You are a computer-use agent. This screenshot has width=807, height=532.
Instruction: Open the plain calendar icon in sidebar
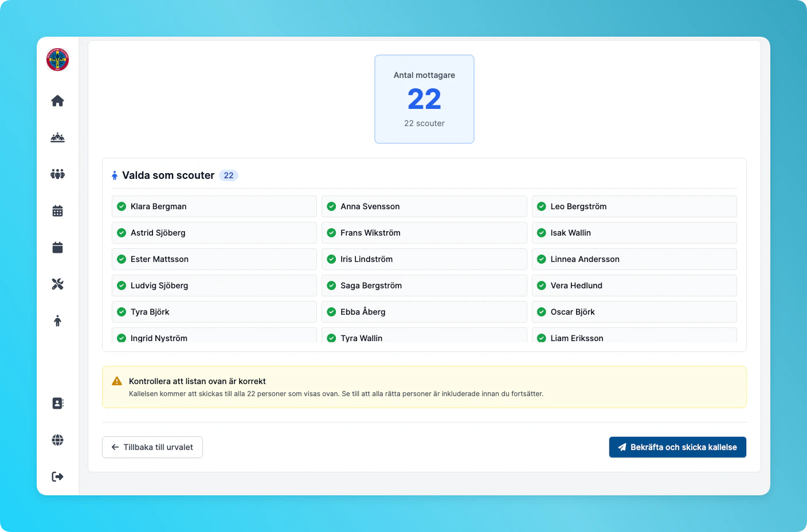click(x=57, y=248)
